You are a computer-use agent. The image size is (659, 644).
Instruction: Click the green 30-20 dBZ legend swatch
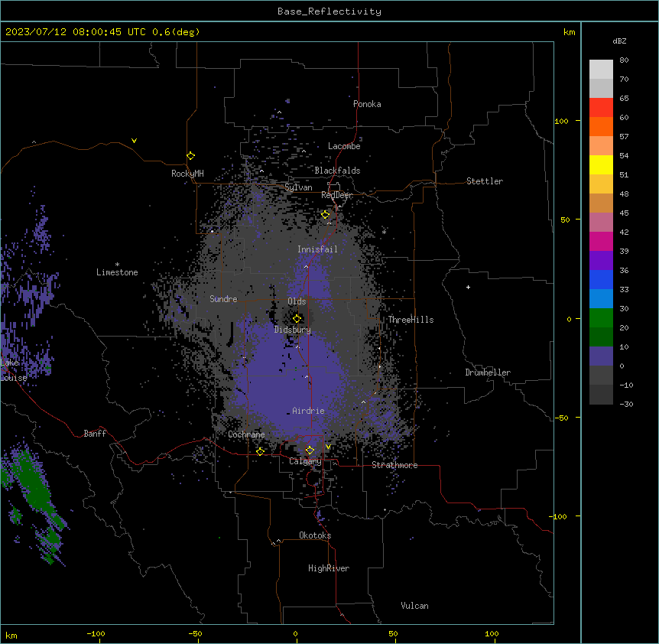[601, 318]
